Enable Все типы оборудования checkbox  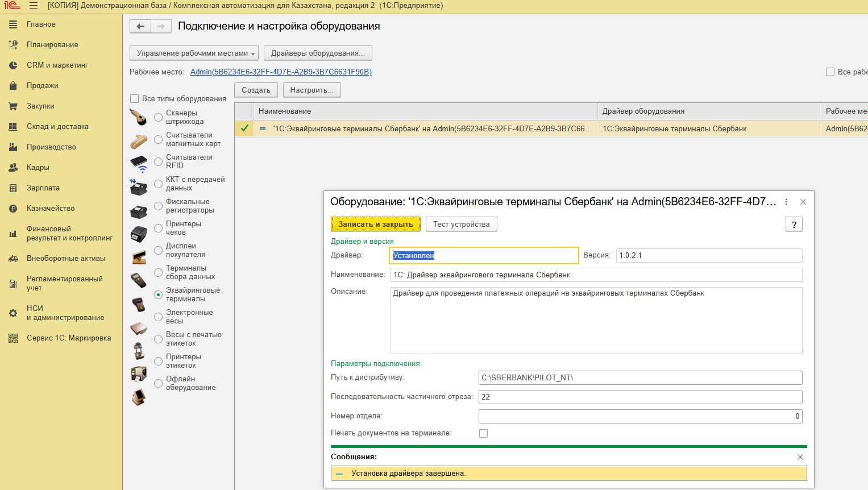(x=135, y=99)
